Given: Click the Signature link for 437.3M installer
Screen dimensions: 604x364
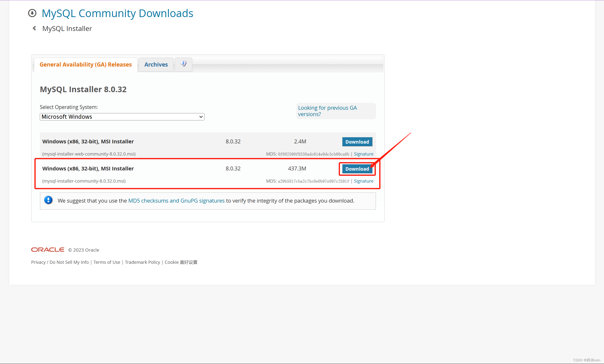Looking at the screenshot, I should tap(364, 180).
